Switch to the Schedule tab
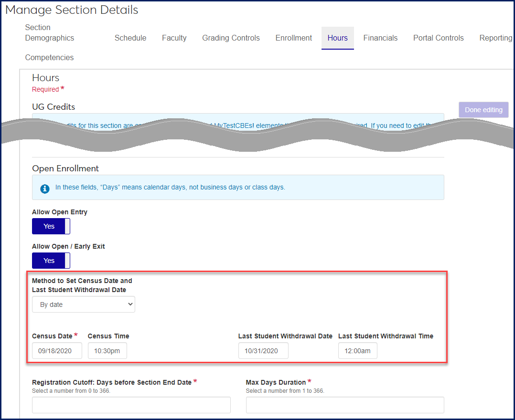515x420 pixels. click(130, 38)
